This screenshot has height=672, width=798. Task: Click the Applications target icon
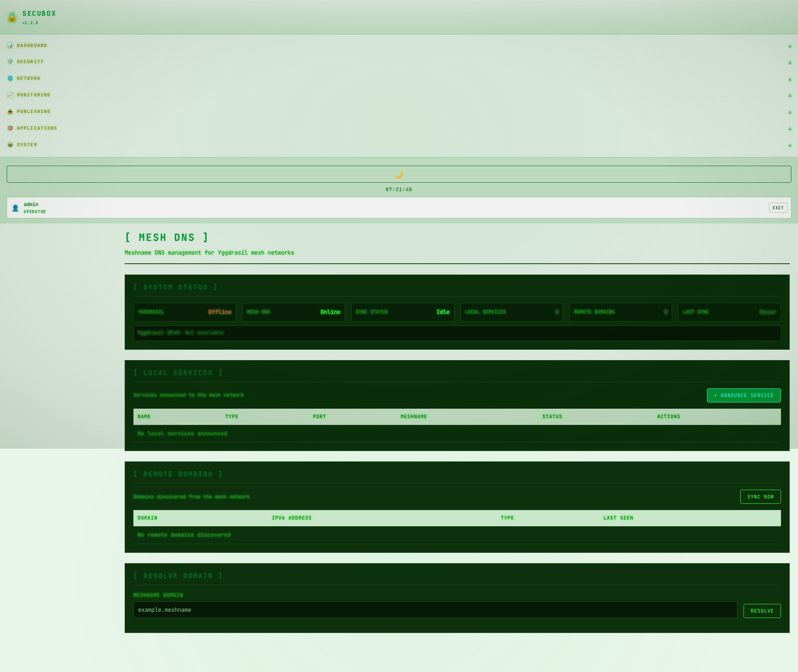[10, 128]
